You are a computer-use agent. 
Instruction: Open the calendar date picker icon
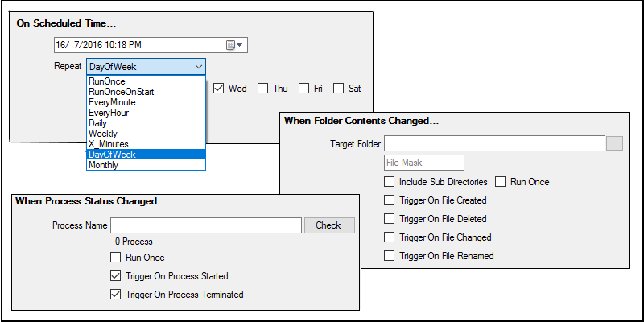235,45
